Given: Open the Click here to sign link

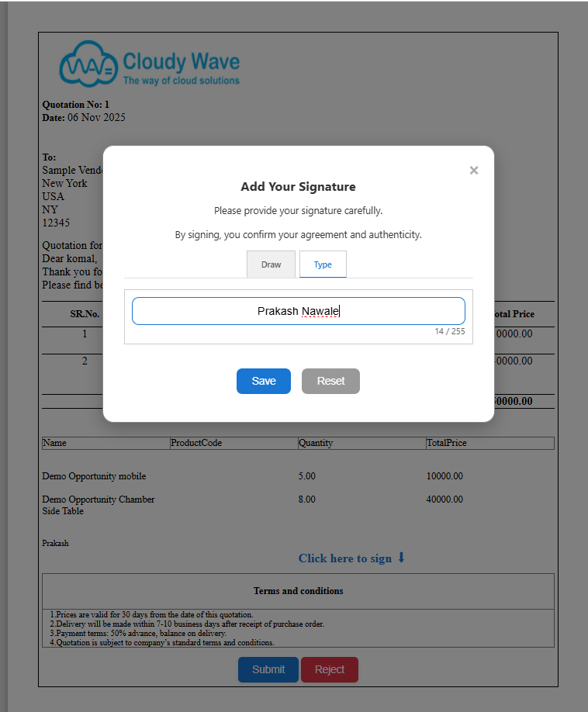Looking at the screenshot, I should [345, 558].
